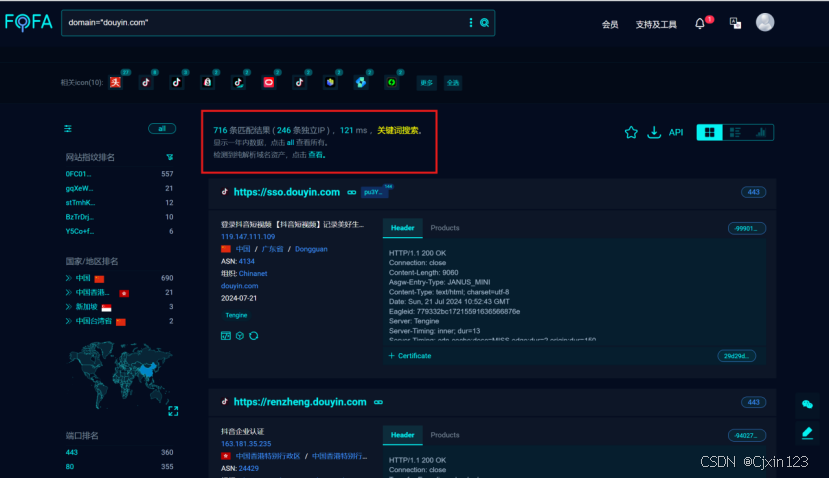Click the website preview icon under Tengine tag
This screenshot has height=478, width=829.
pos(226,336)
